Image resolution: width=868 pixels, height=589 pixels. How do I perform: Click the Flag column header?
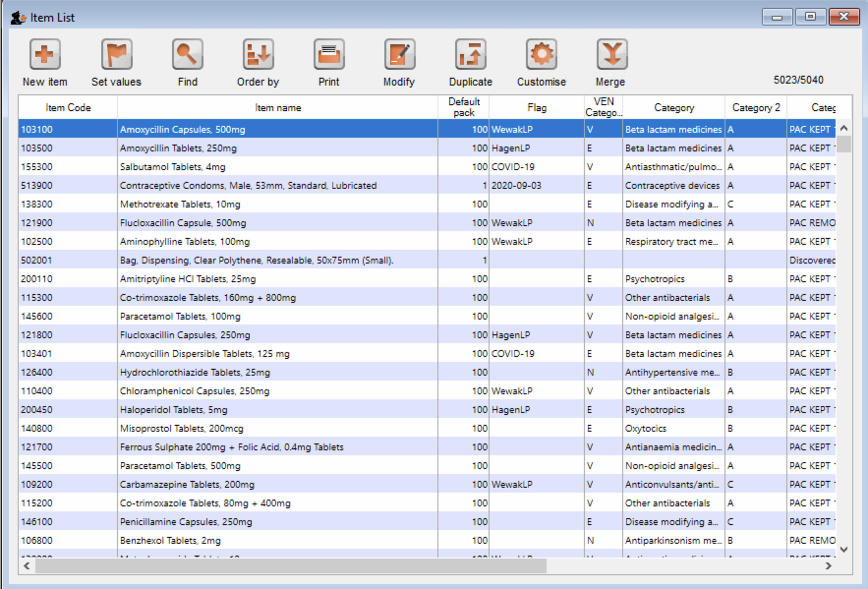point(537,108)
